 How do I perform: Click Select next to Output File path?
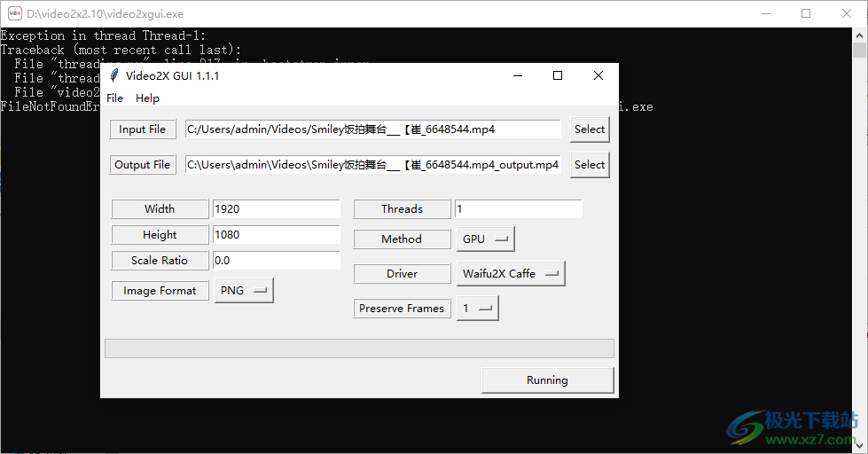point(590,164)
